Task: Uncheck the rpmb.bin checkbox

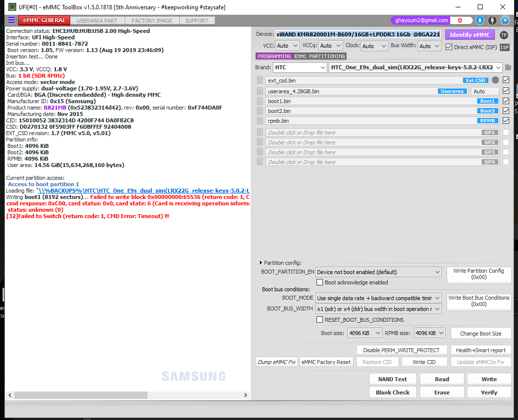Action: coord(506,120)
